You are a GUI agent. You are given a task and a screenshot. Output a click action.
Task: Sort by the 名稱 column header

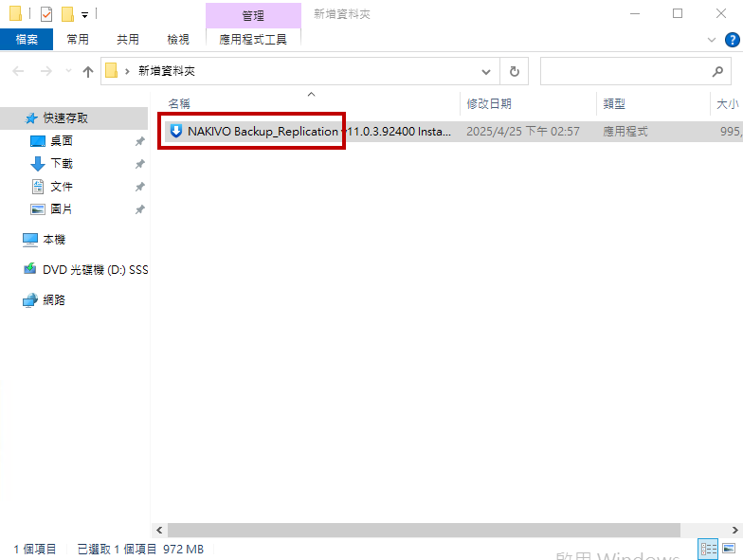[x=178, y=104]
